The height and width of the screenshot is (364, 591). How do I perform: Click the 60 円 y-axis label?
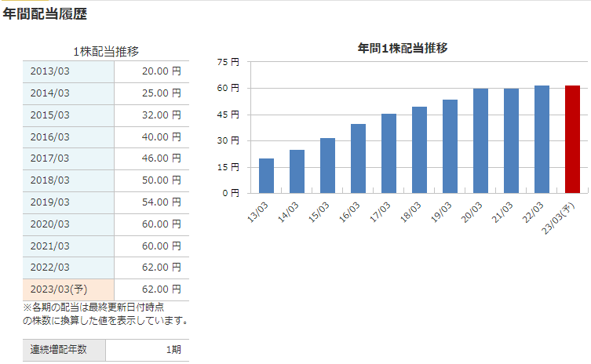[228, 88]
